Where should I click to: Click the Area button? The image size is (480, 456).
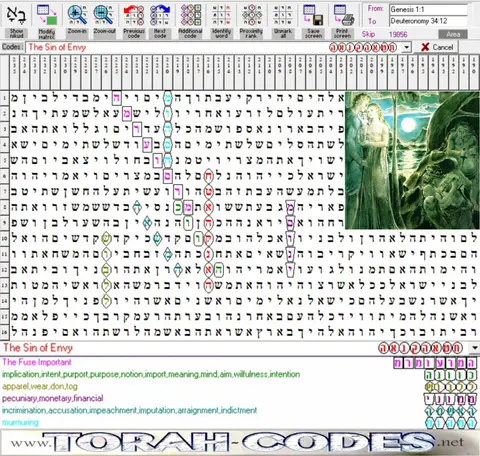click(453, 34)
